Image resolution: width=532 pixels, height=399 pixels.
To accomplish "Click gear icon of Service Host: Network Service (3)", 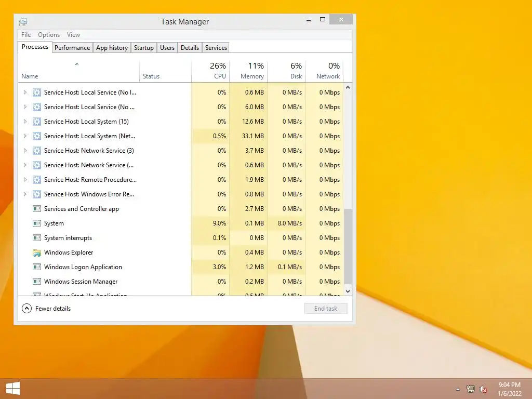I will [37, 151].
